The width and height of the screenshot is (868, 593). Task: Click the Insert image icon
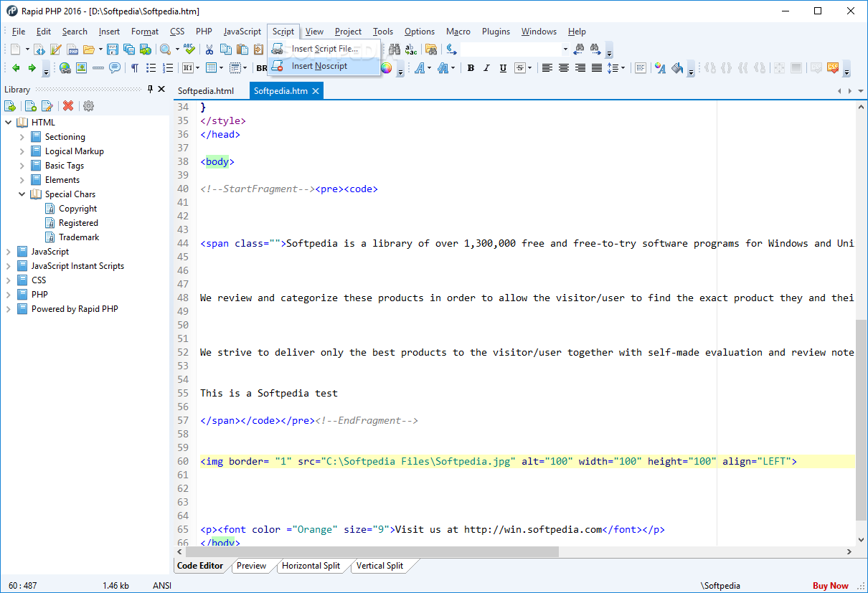82,68
